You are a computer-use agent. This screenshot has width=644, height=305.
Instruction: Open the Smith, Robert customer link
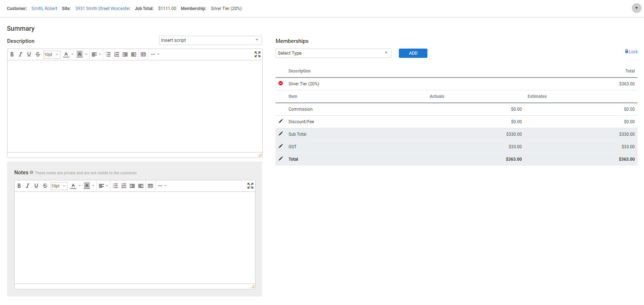pyautogui.click(x=44, y=9)
